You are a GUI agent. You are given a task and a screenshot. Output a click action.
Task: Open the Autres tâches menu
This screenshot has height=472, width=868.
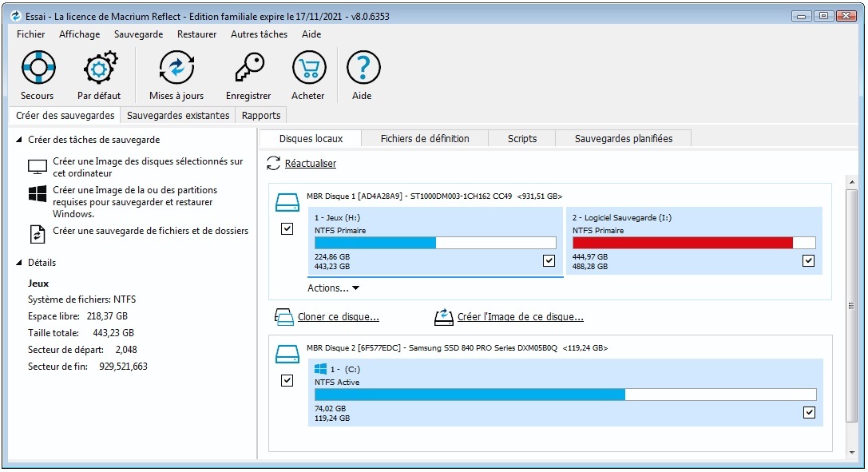[259, 34]
